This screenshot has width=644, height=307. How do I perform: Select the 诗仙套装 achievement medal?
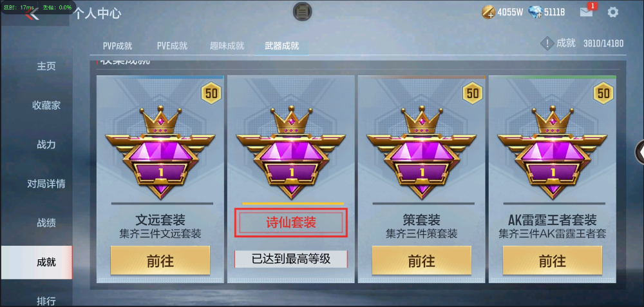coord(291,152)
